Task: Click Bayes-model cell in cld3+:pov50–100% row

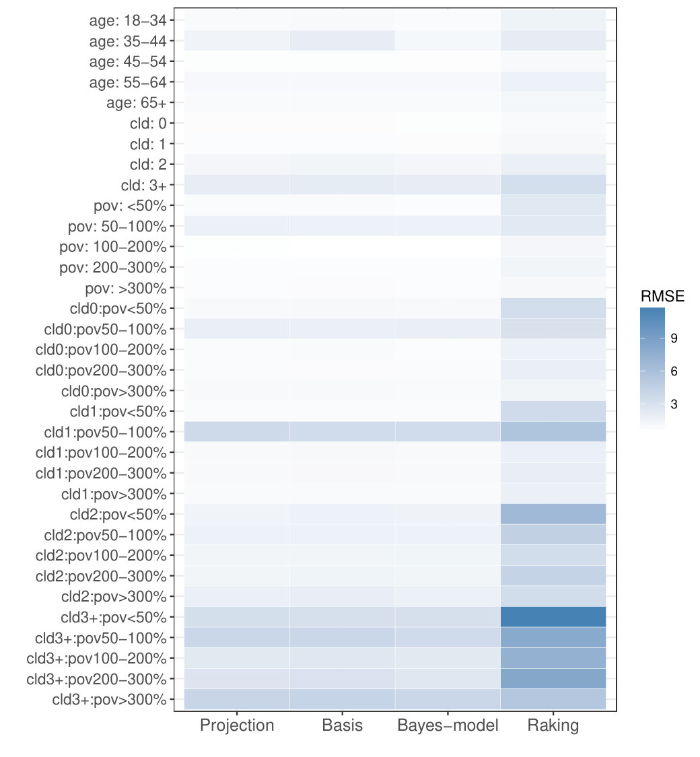Action: (x=448, y=638)
